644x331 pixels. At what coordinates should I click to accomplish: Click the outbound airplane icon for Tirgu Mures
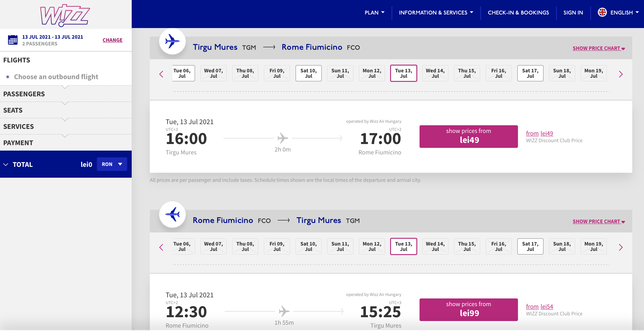click(x=172, y=41)
